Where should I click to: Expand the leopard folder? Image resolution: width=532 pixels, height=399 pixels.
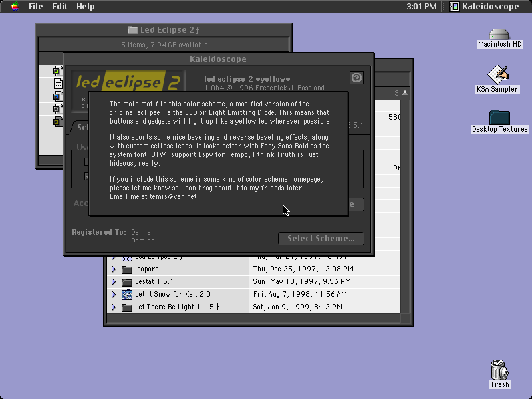coord(114,269)
